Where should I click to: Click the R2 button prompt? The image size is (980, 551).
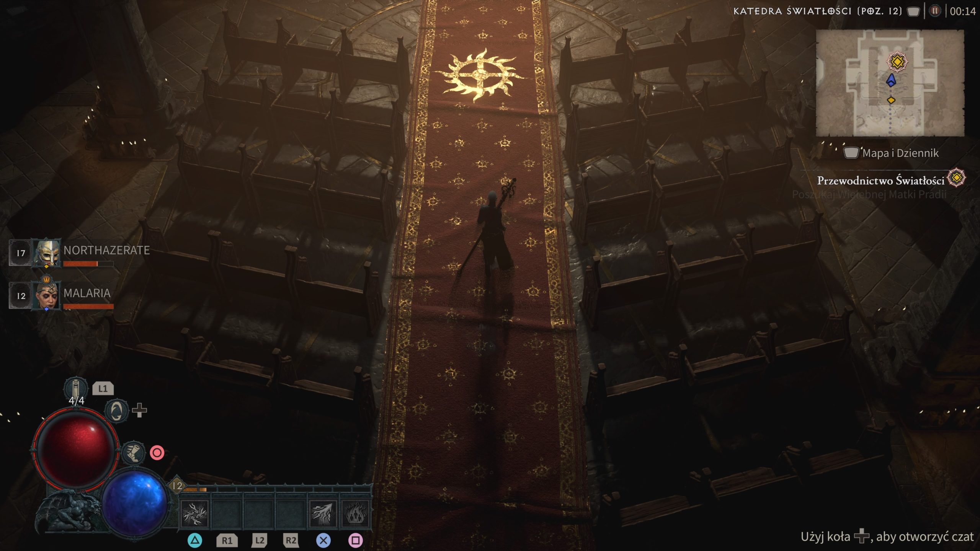click(291, 540)
